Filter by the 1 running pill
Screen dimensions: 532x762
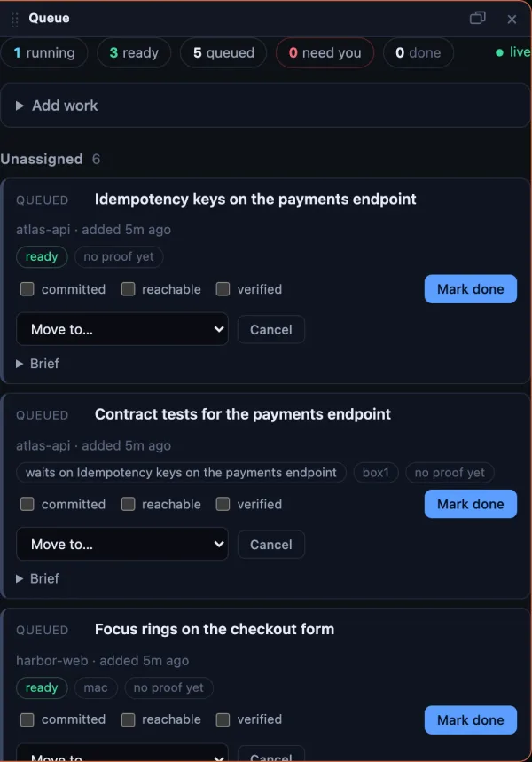point(44,52)
